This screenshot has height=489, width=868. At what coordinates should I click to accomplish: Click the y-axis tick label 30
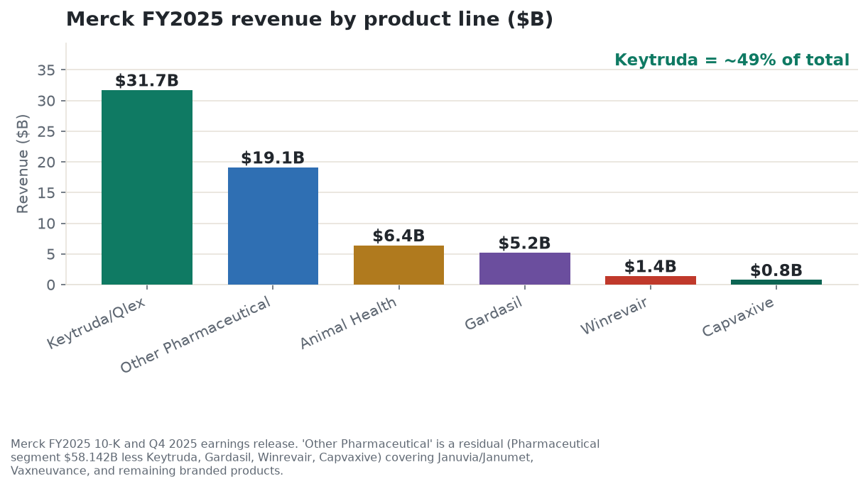(47, 101)
